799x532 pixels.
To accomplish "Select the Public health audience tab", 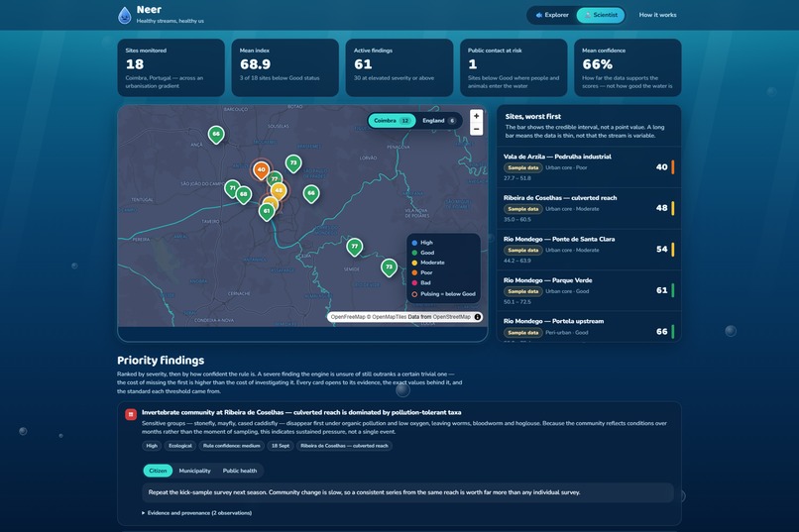I will tap(240, 471).
